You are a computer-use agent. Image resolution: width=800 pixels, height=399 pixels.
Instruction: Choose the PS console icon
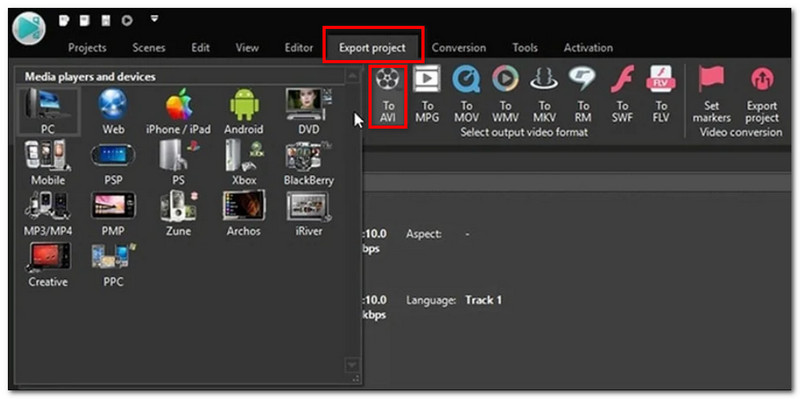pos(179,162)
